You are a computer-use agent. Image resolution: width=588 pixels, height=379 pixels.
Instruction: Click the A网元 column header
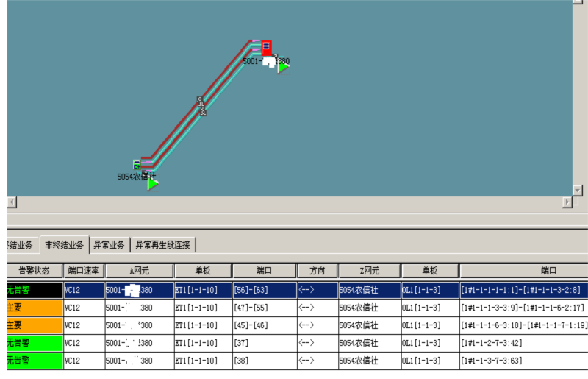(x=138, y=271)
